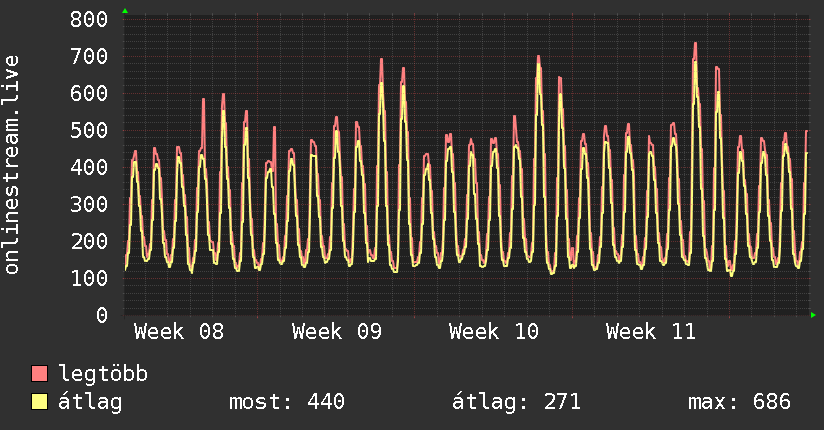This screenshot has height=430, width=824.
Task: Select the Week 09 axis label
Action: pos(337,332)
